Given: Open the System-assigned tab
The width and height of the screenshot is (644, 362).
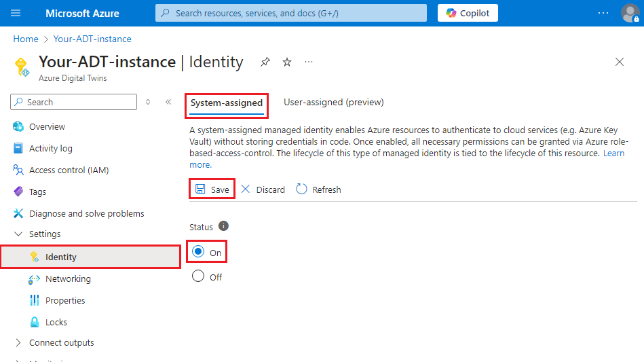Looking at the screenshot, I should pos(226,103).
